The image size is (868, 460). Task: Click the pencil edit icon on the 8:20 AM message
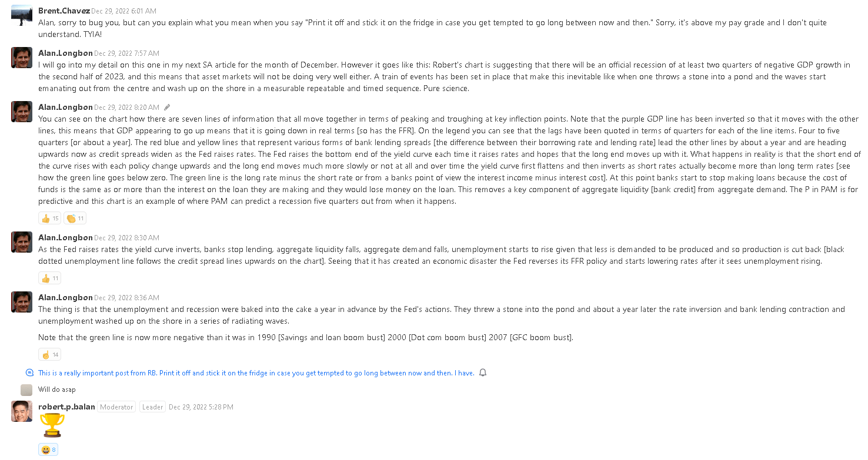pyautogui.click(x=167, y=108)
